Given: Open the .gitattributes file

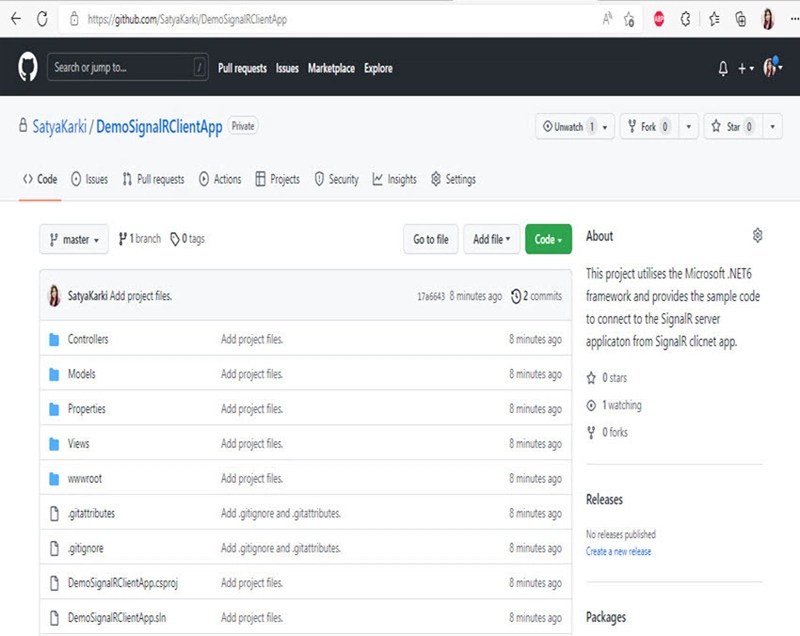Looking at the screenshot, I should 91,513.
